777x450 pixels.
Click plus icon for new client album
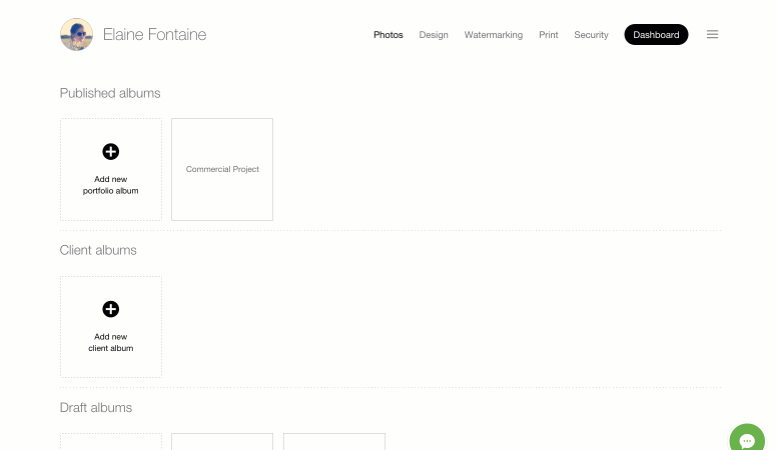click(x=111, y=309)
